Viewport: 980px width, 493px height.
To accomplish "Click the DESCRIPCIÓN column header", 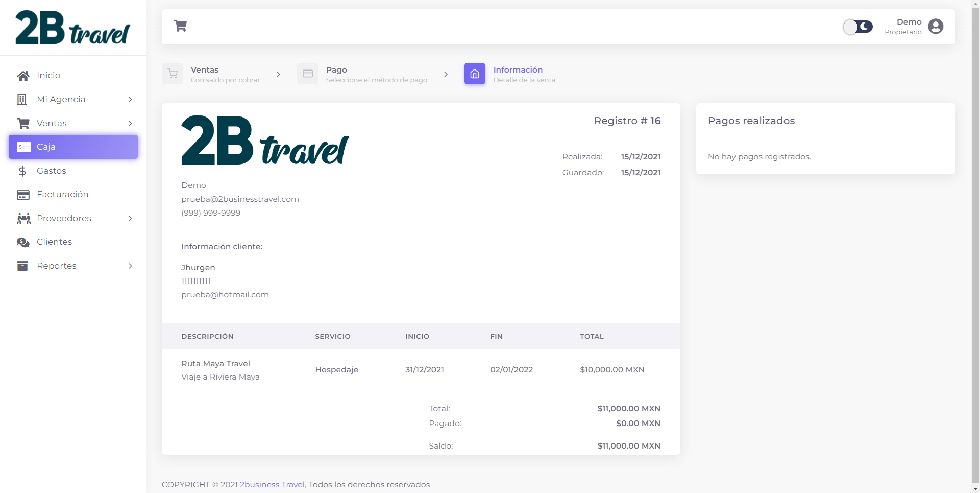I will click(207, 337).
